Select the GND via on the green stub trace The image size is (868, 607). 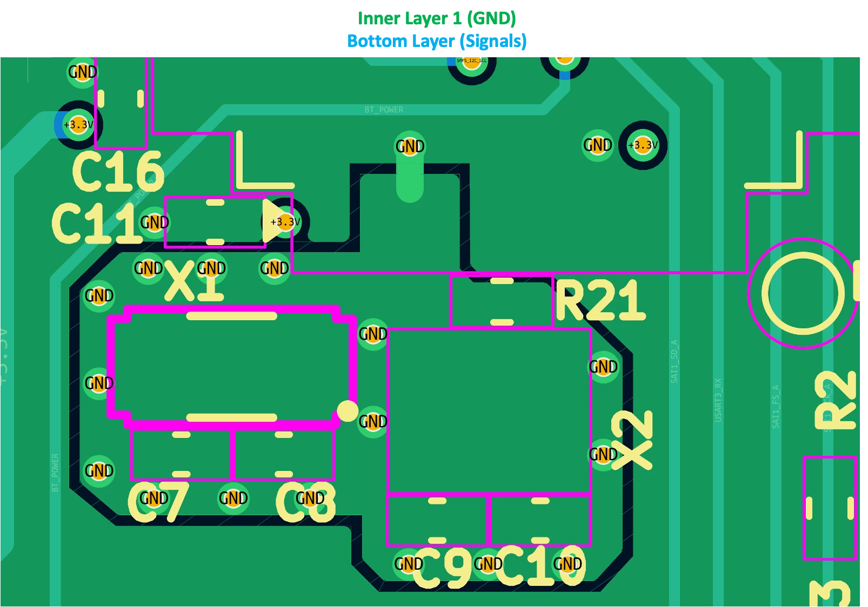click(x=410, y=146)
